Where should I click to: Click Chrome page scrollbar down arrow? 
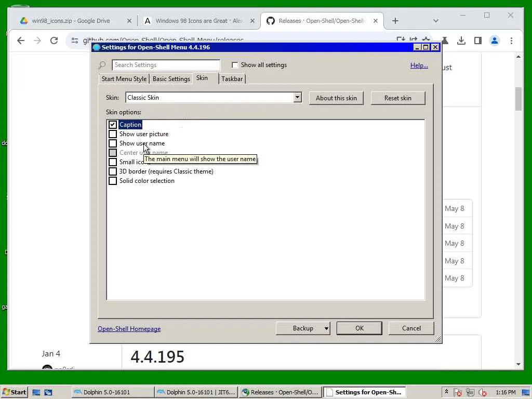(x=518, y=364)
